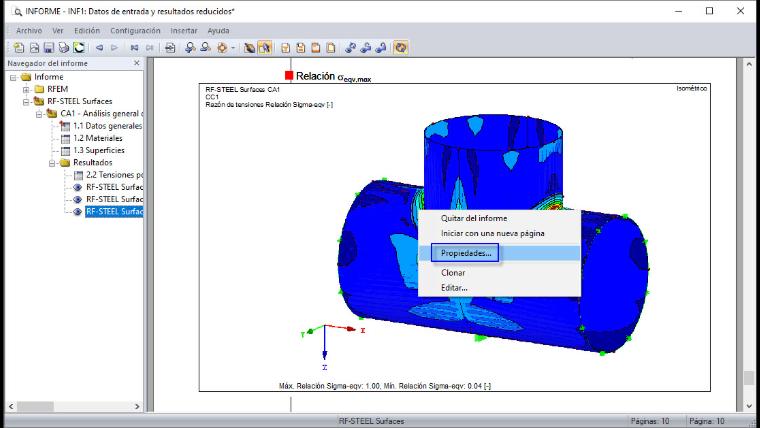Close the Navegador del informe panel
This screenshot has height=428, width=760.
point(137,63)
